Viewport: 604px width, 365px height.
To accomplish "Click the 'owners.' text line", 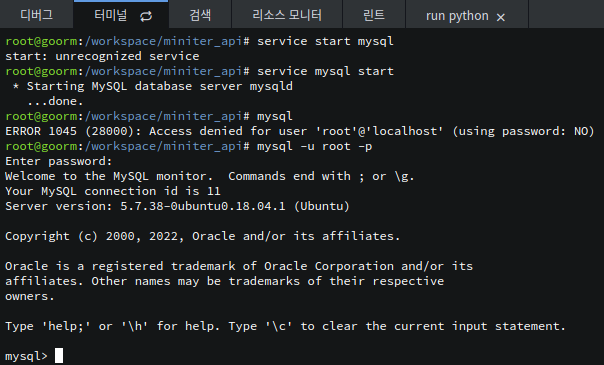I will (x=30, y=296).
